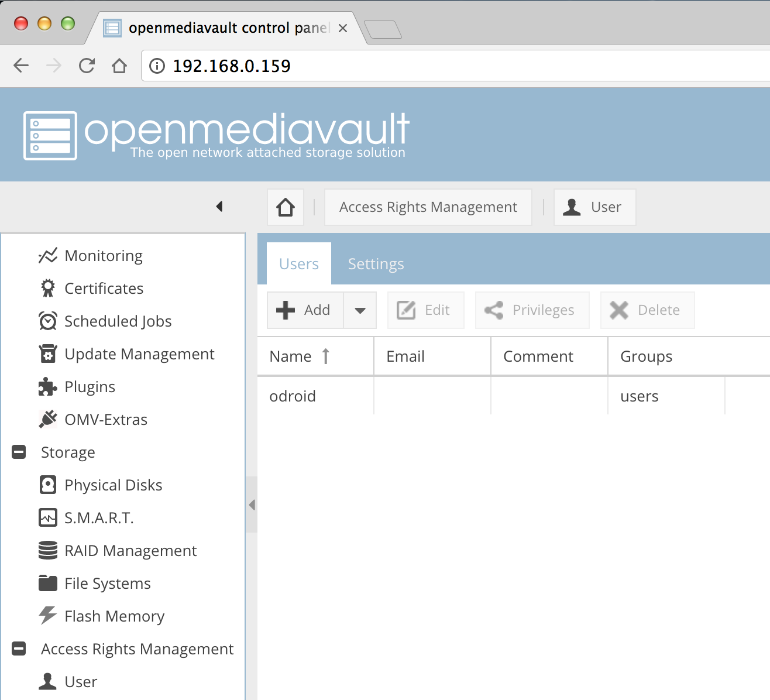Sort by the Comment column header

click(x=549, y=356)
